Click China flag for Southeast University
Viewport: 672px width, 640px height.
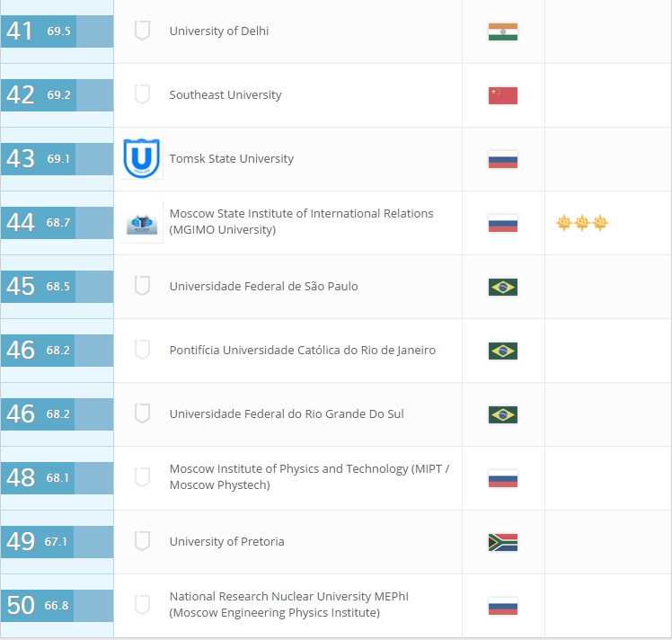pos(503,95)
